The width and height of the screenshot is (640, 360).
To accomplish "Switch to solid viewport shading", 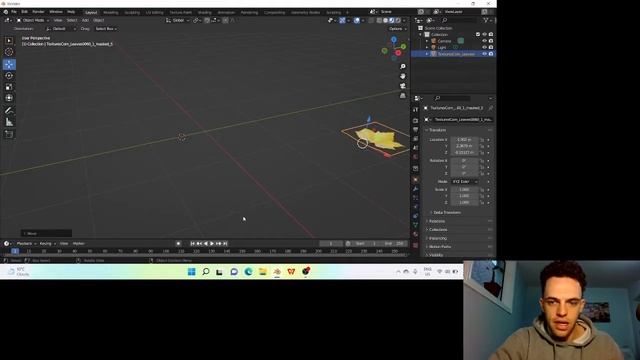I will tap(385, 20).
